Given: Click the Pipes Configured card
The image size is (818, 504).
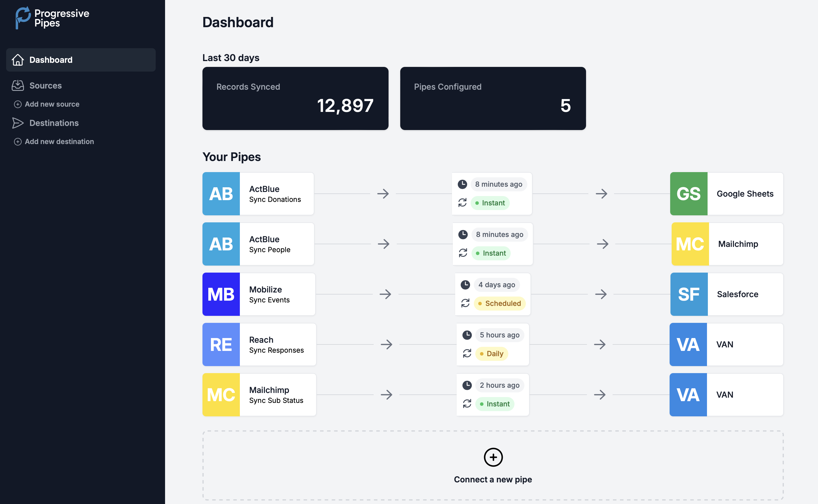Looking at the screenshot, I should [493, 98].
